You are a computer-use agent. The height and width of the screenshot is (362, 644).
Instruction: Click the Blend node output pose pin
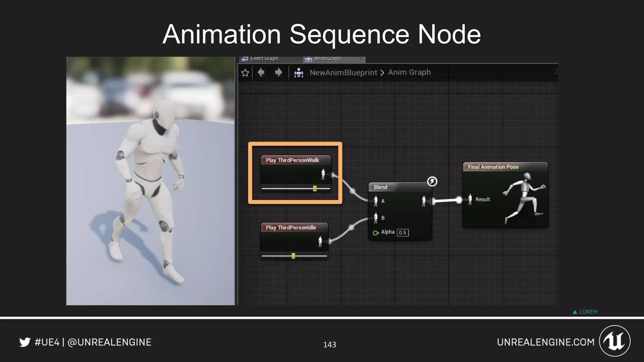click(x=424, y=201)
